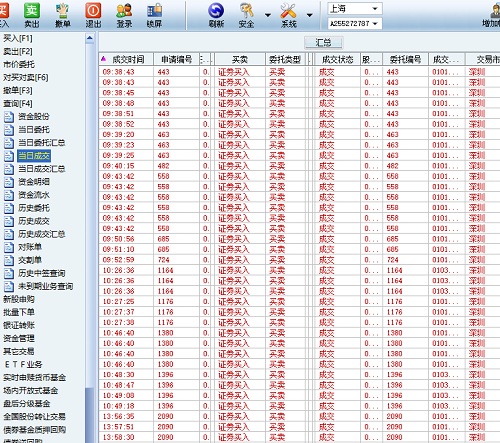Collapse the 查询[F4] menu group
Viewport: 500px width, 443px height.
coord(18,104)
